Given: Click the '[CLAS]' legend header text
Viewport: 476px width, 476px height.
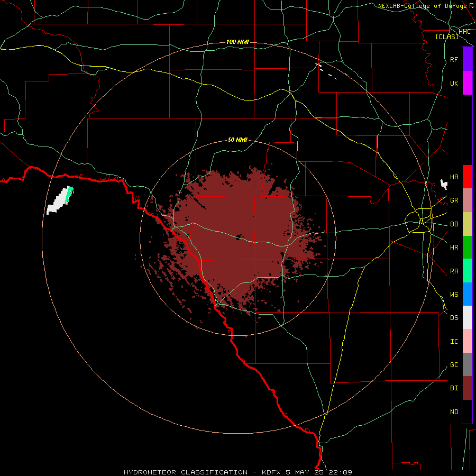Looking at the screenshot, I should point(447,36).
